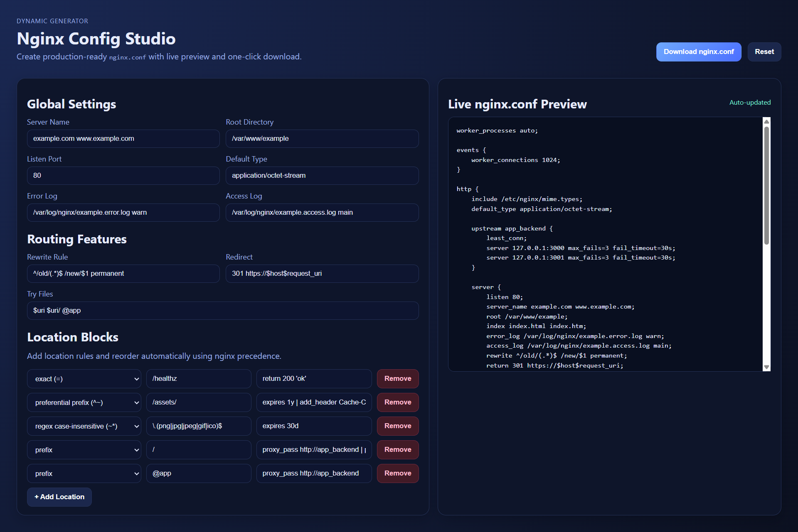Focus the Root Directory input field
Image resolution: width=798 pixels, height=532 pixels.
[322, 139]
